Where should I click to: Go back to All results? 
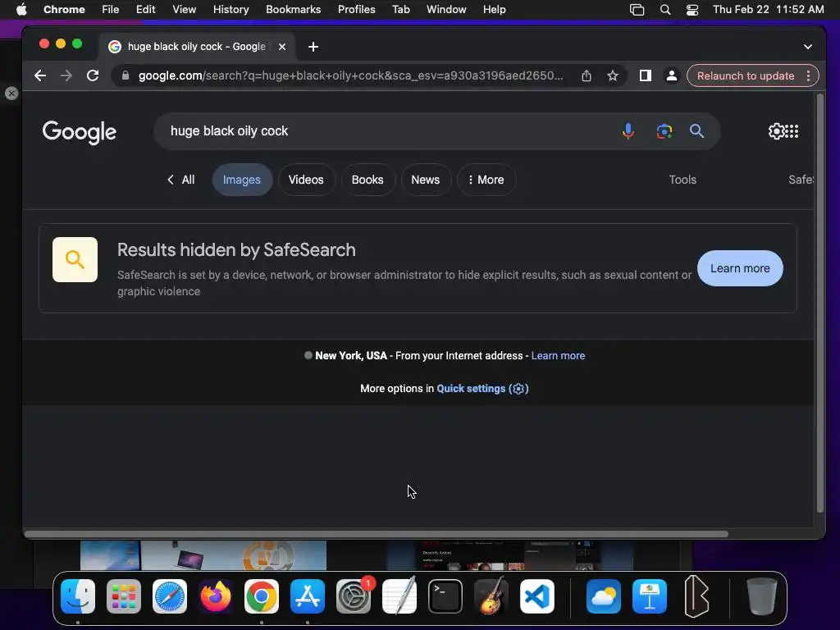tap(181, 180)
